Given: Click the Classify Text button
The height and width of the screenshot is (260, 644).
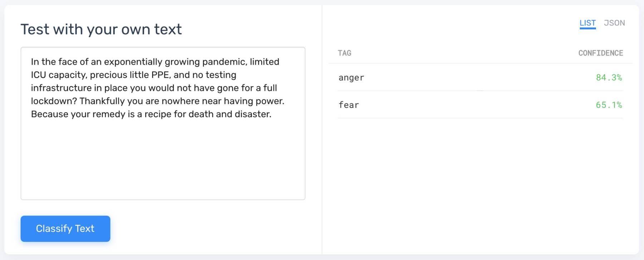Looking at the screenshot, I should click(x=65, y=229).
